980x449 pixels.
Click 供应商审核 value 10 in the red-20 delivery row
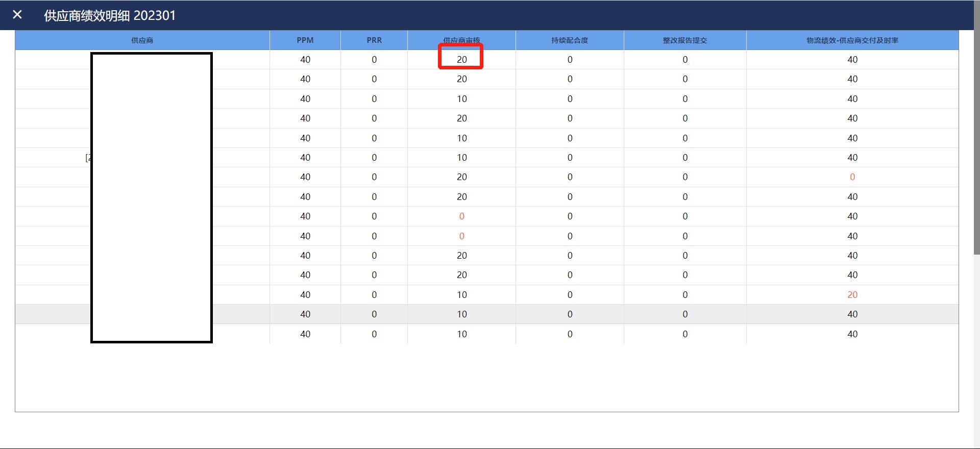(x=462, y=295)
